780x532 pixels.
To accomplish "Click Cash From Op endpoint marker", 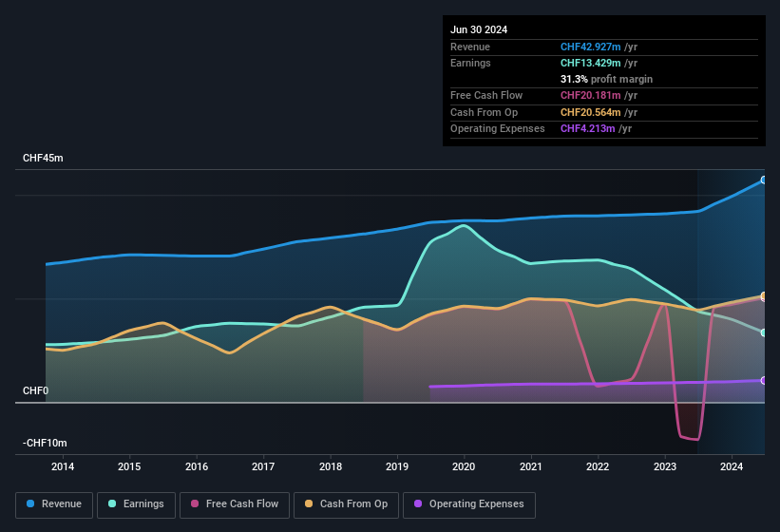I will 764,296.
